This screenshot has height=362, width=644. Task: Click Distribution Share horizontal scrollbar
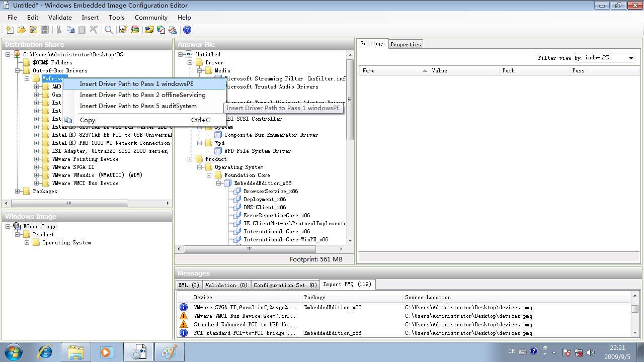69,203
